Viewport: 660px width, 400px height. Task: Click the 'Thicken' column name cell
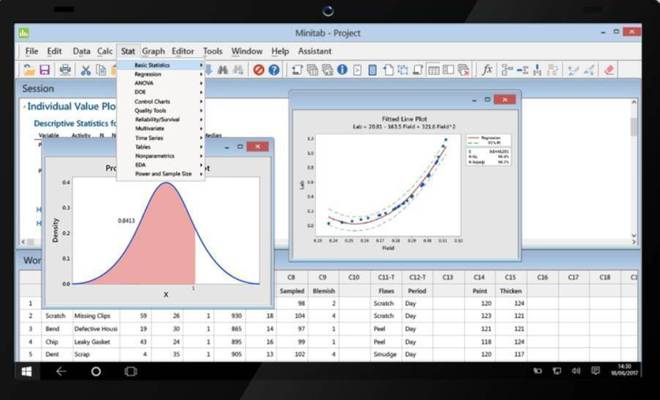(511, 291)
